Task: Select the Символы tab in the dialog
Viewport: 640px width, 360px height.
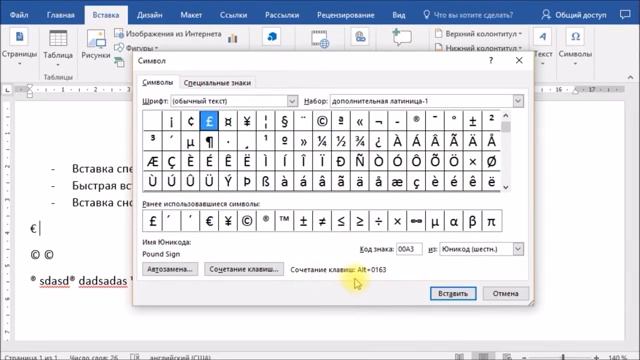Action: coord(158,82)
